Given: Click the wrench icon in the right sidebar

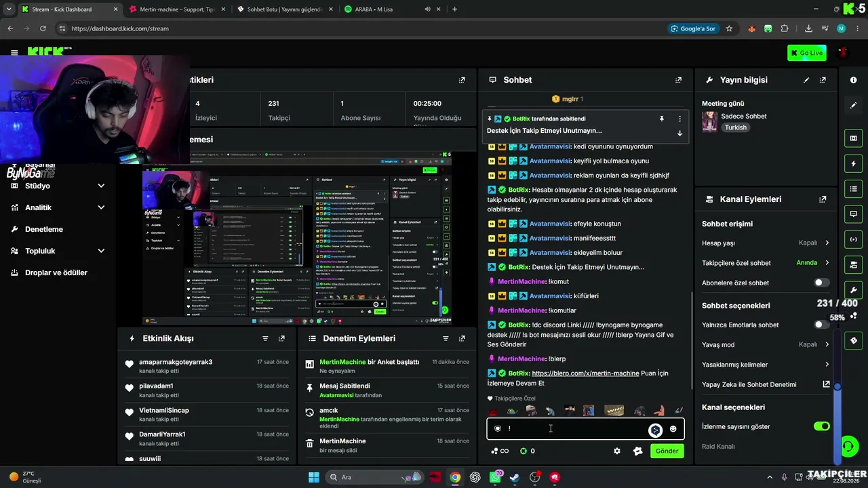Looking at the screenshot, I should pos(853,290).
